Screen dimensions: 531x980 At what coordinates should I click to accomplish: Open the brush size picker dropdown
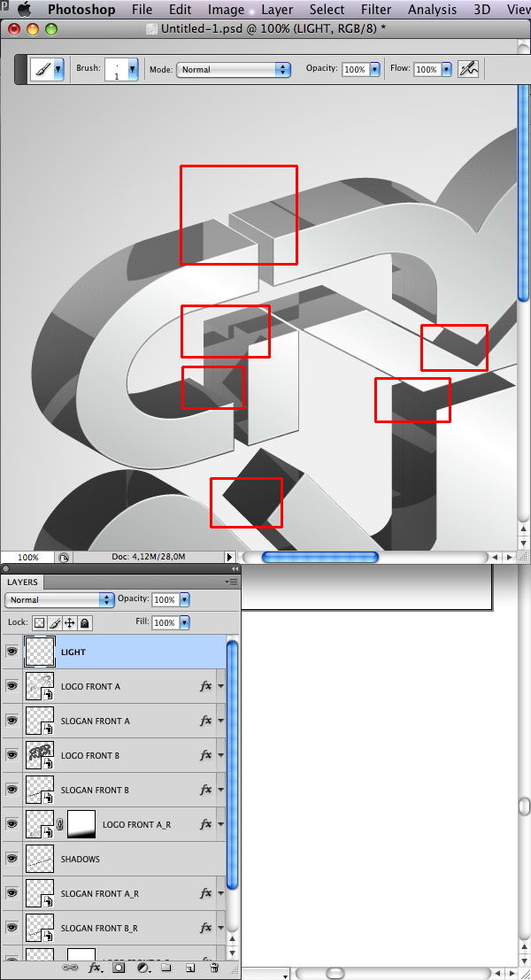tap(133, 69)
